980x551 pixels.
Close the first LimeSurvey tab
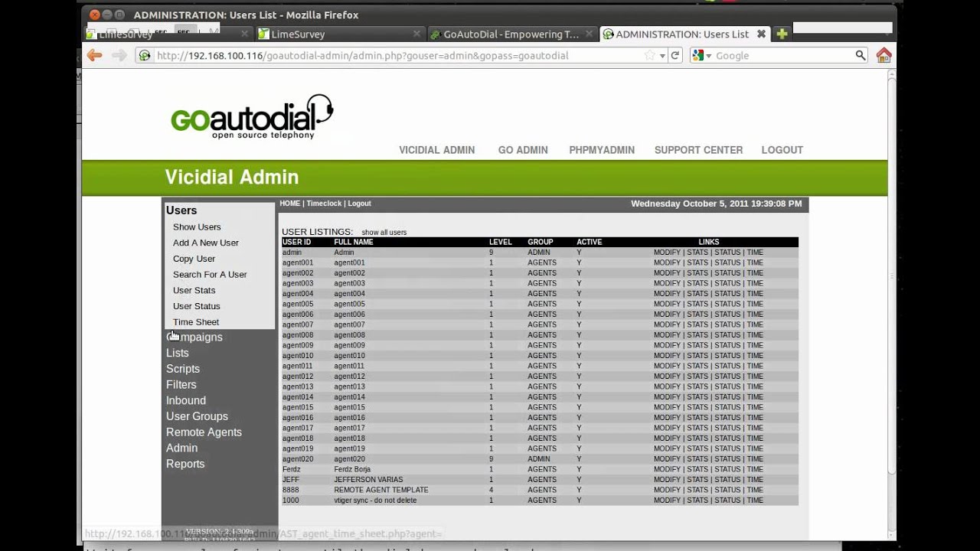245,34
